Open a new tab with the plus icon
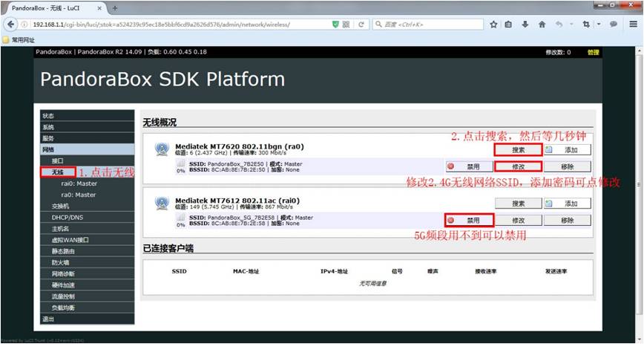Screen dimensions: 644x344 point(115,8)
